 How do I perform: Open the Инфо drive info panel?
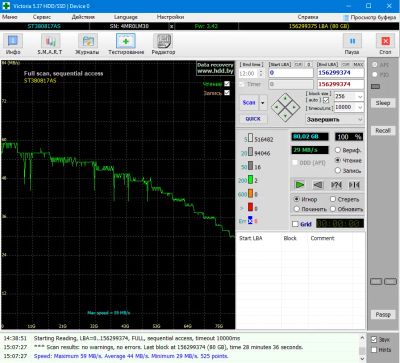(13, 44)
